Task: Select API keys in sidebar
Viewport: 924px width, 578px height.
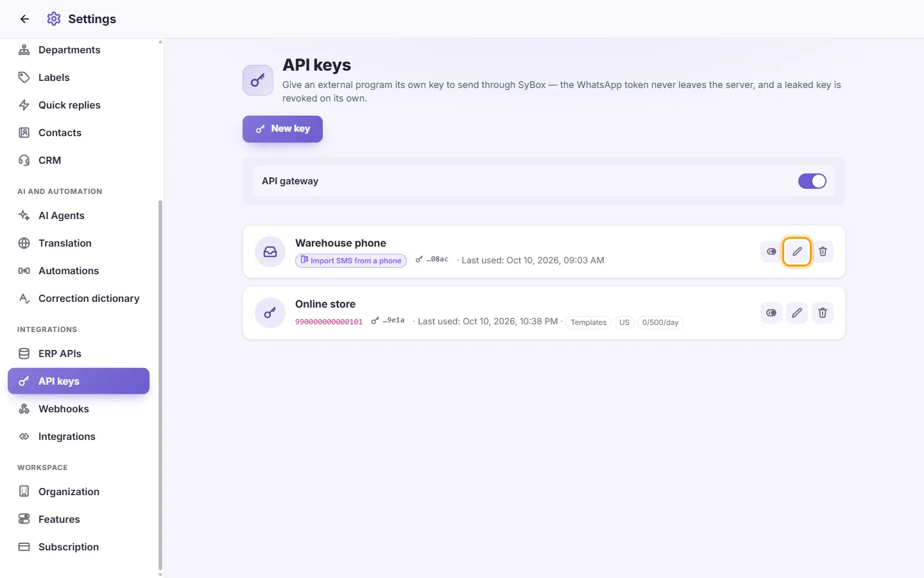Action: pos(78,381)
